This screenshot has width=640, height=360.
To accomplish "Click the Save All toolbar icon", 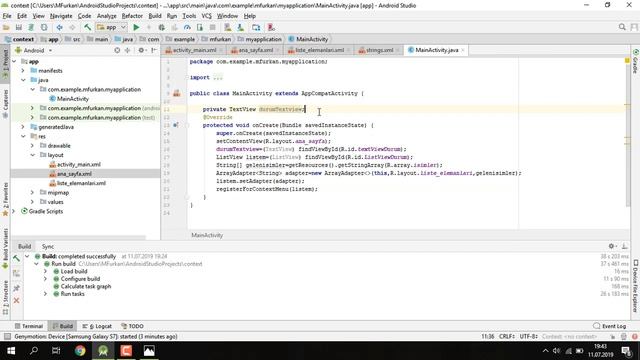I will (x=19, y=27).
